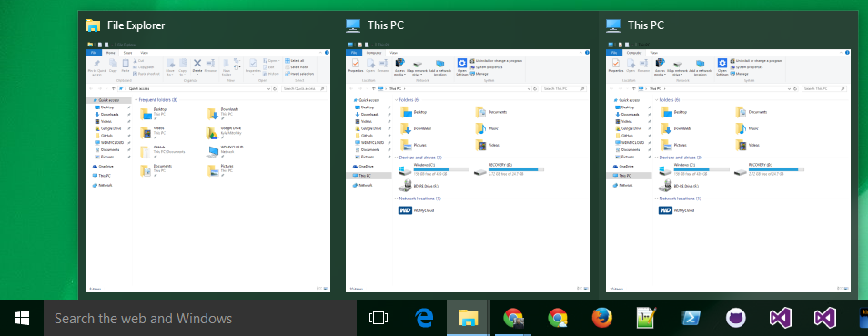Click the File Explorer taskbar icon
This screenshot has height=336, width=868.
coord(469,318)
